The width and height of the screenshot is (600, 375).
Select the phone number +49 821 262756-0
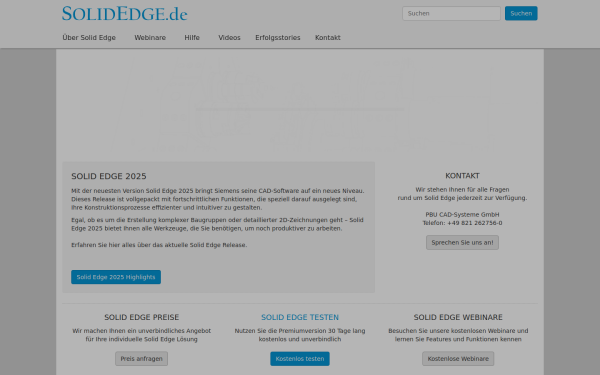[474, 223]
